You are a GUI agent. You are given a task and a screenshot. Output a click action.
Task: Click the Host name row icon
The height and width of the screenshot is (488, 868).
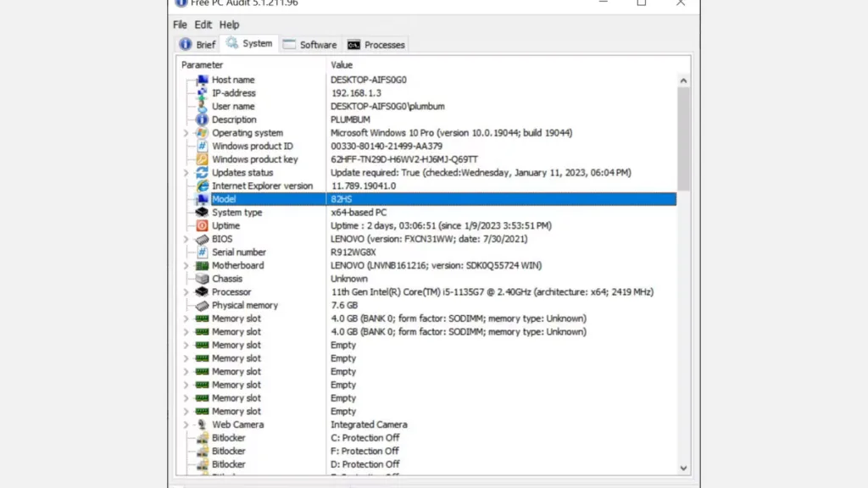coord(202,80)
